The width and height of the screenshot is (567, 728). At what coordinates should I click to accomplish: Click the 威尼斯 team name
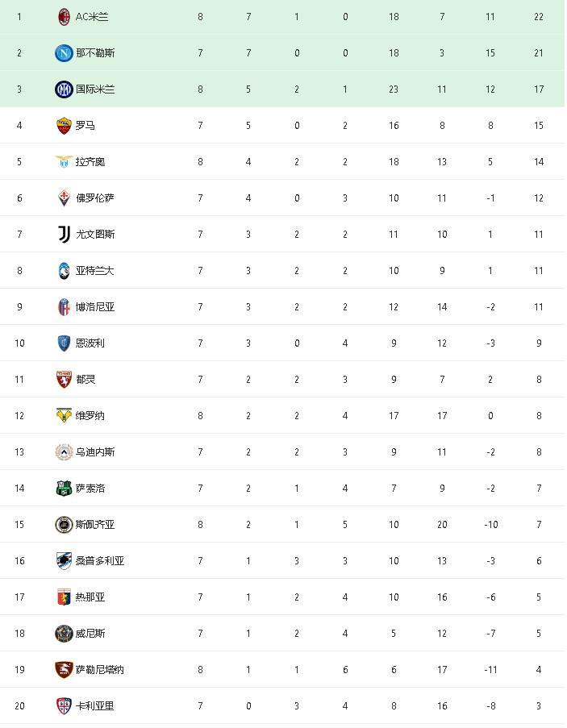(90, 633)
